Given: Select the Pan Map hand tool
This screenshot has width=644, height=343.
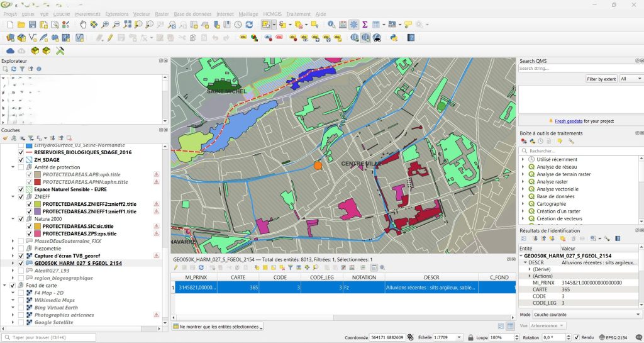Looking at the screenshot, I should pyautogui.click(x=84, y=25).
